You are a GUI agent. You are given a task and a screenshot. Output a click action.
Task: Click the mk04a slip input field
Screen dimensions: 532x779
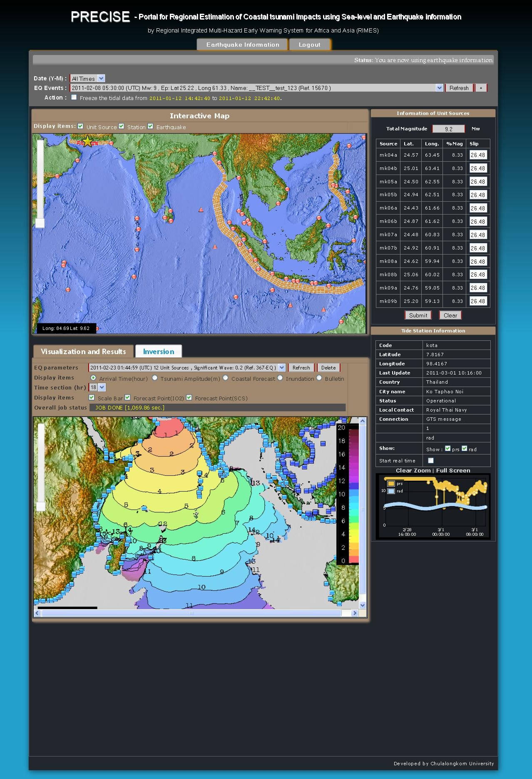tap(478, 155)
